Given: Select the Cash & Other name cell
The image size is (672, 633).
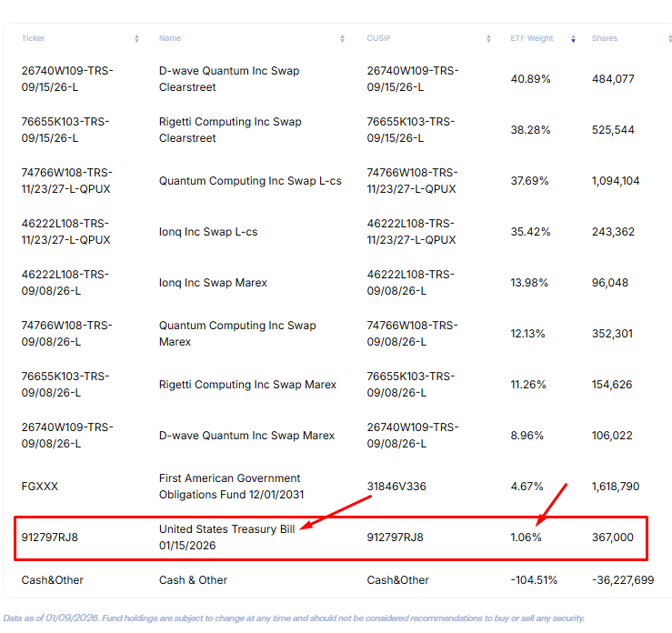Looking at the screenshot, I should [193, 580].
